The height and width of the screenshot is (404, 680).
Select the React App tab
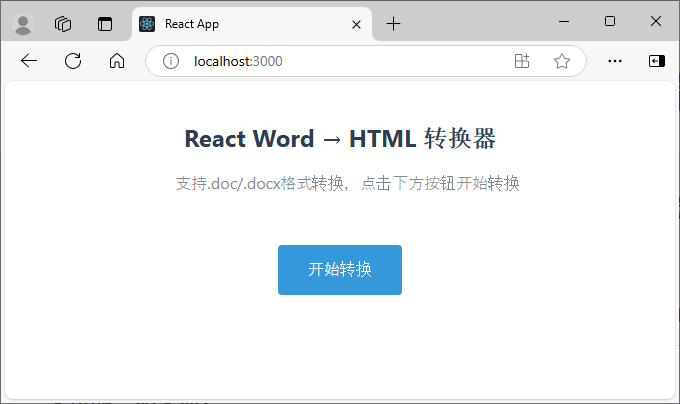tap(252, 24)
